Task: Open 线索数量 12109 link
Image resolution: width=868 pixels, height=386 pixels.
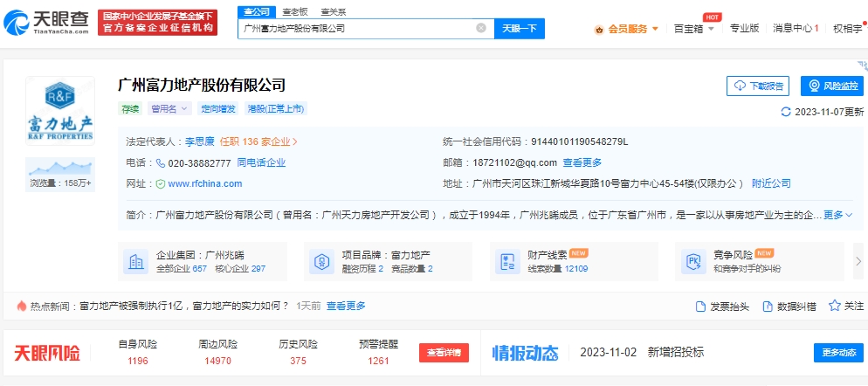Action: point(557,269)
